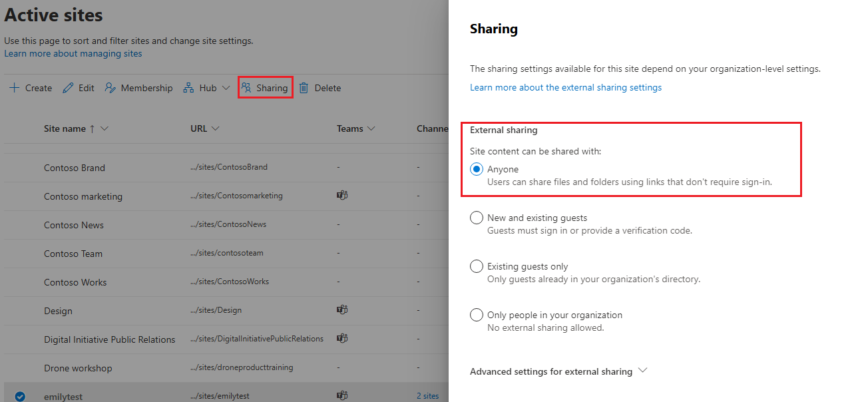Click the Channels column header
Viewport: 868px width, 402px height.
pyautogui.click(x=433, y=128)
